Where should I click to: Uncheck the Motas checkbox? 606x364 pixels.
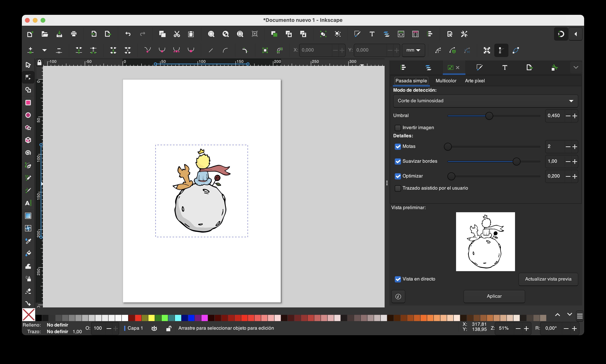tap(398, 146)
